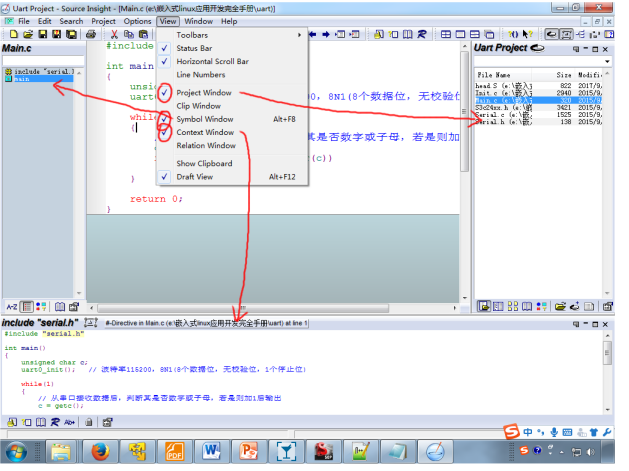Viewport: 629px width, 471px height.
Task: Select head.S in project file list
Action: click(538, 86)
